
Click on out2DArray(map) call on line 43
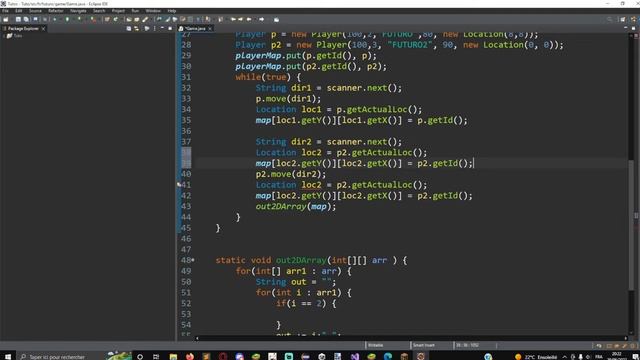coord(296,207)
